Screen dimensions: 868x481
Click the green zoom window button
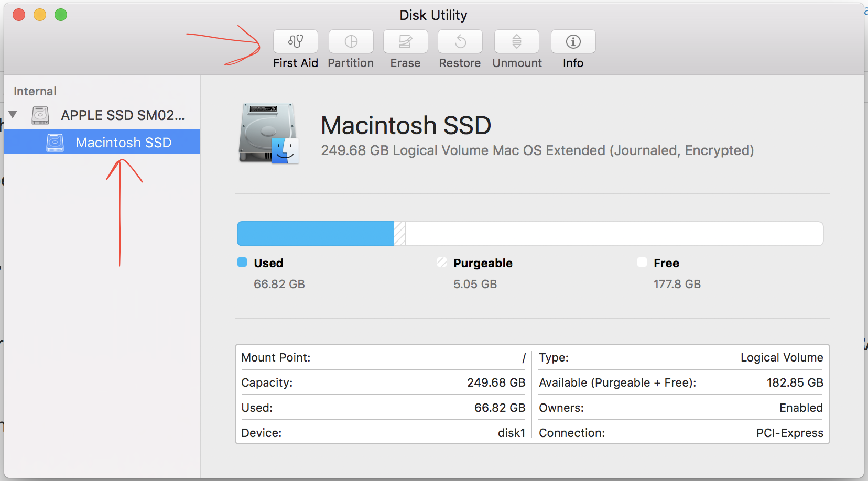click(x=61, y=15)
